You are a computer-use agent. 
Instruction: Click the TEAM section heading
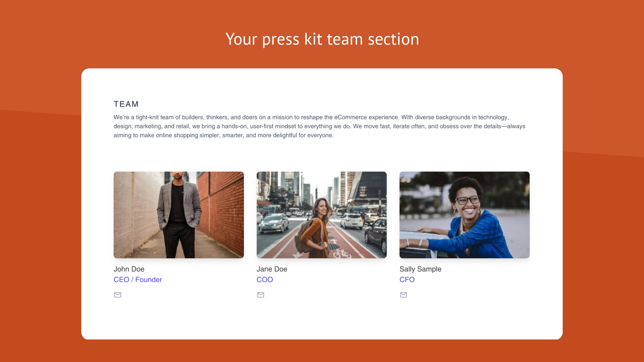(126, 104)
